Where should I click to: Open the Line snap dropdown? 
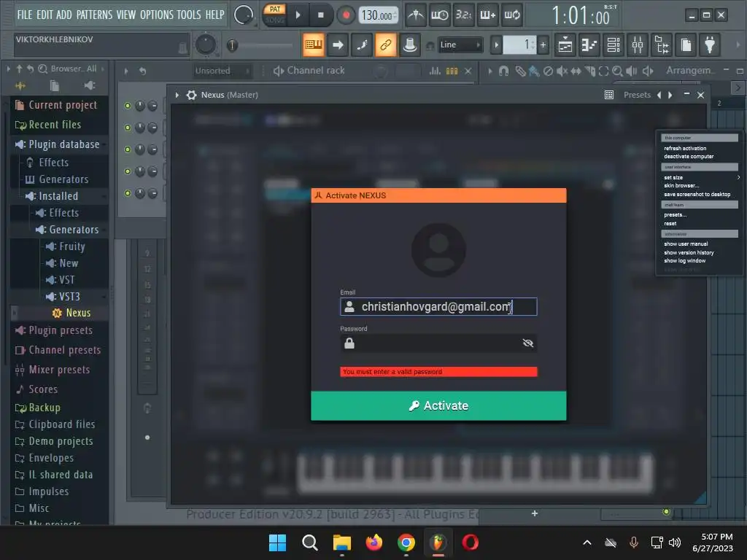point(460,44)
